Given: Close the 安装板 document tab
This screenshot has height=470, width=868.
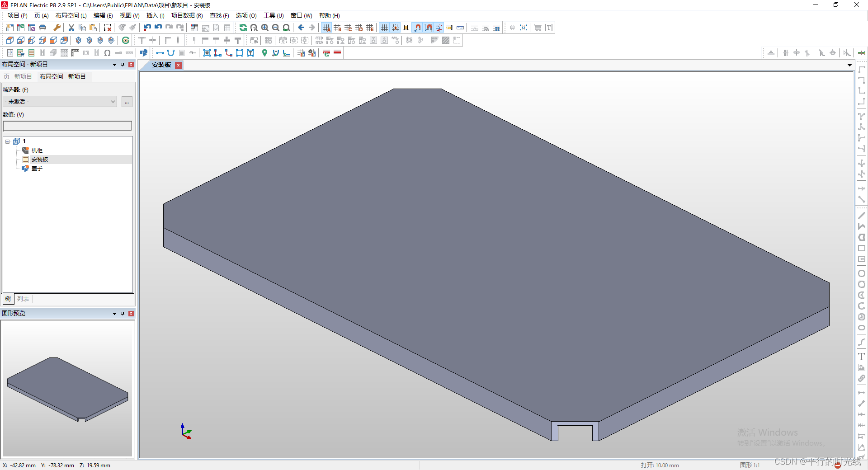Looking at the screenshot, I should (179, 65).
